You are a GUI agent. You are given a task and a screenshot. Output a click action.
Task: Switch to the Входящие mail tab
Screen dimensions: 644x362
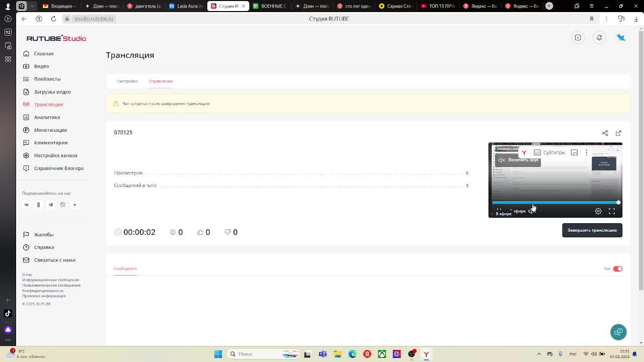[x=59, y=6]
